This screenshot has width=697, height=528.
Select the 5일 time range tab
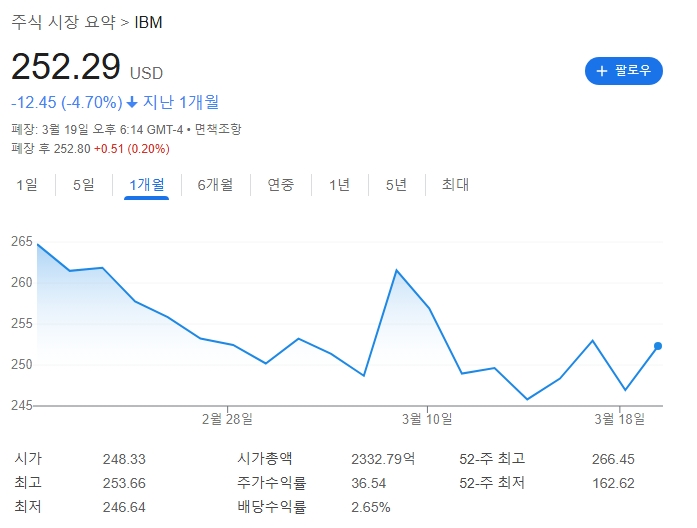[84, 184]
